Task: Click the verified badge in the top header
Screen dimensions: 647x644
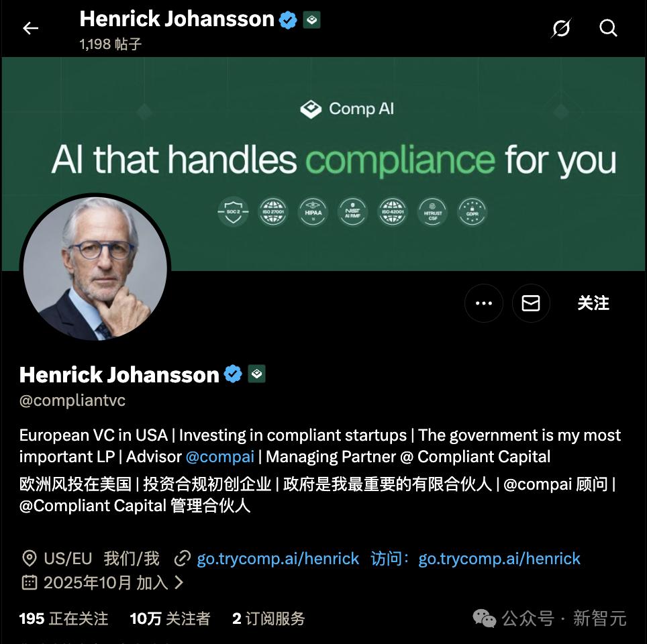Action: [288, 20]
